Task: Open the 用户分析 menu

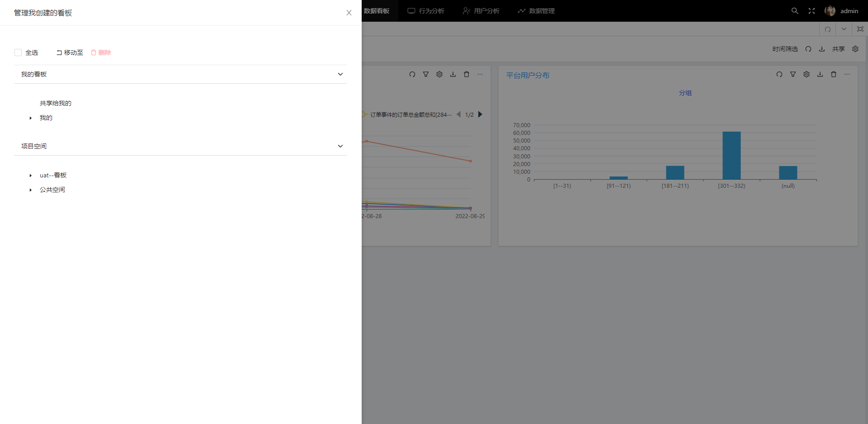Action: pyautogui.click(x=481, y=11)
